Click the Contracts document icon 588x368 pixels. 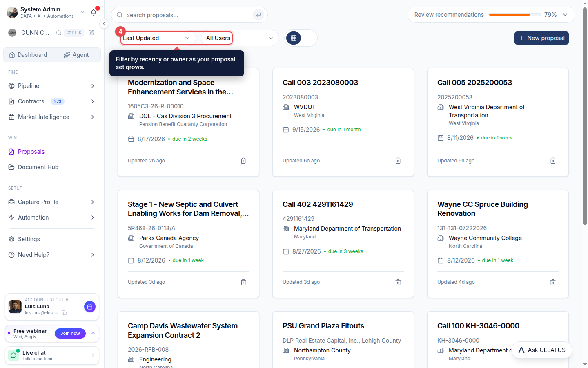11,101
